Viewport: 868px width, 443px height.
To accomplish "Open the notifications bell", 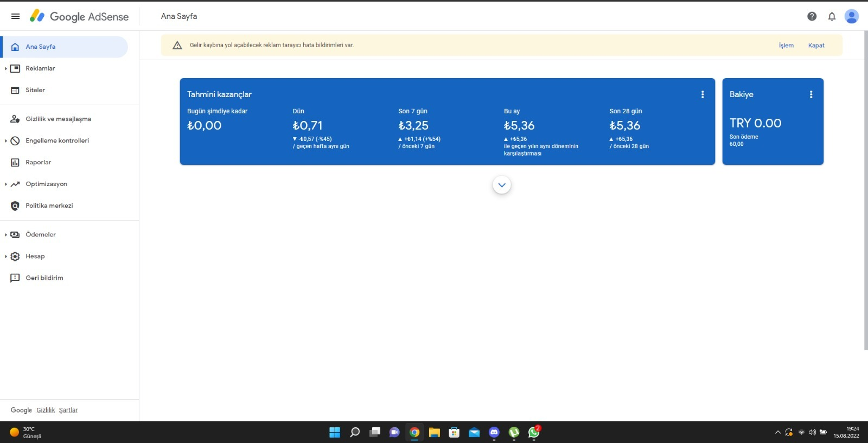I will tap(832, 16).
